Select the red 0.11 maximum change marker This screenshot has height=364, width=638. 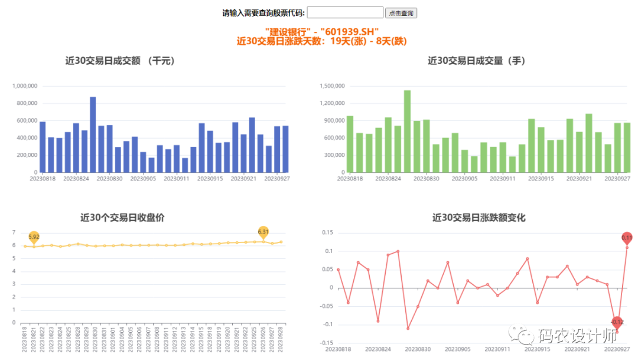pos(627,238)
